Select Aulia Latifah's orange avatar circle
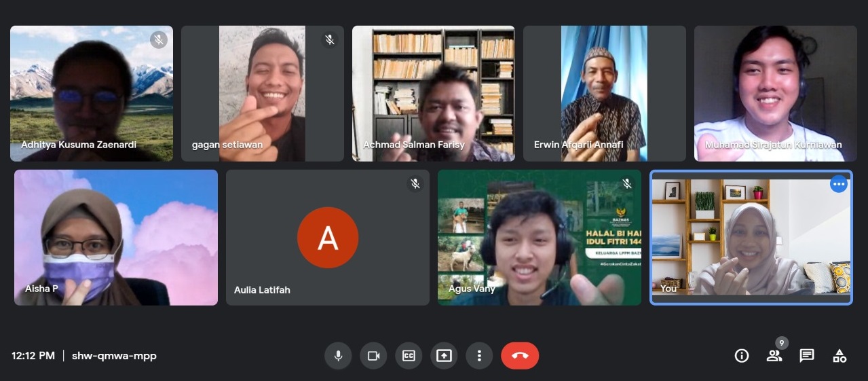The image size is (868, 381). pos(328,238)
